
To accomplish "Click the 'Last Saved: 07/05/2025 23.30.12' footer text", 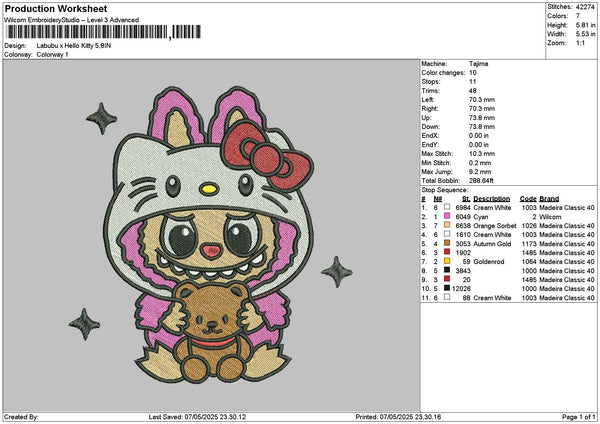I will (197, 417).
